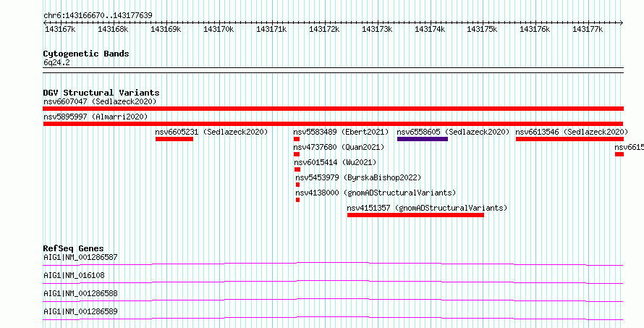Click the small red bar under nsv5583489
This screenshot has height=328, width=644.
[297, 139]
